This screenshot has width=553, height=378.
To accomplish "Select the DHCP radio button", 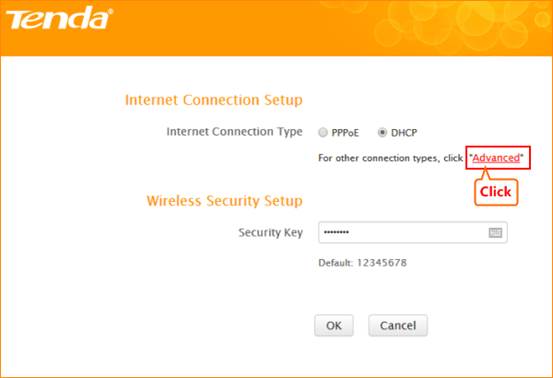I will (382, 133).
